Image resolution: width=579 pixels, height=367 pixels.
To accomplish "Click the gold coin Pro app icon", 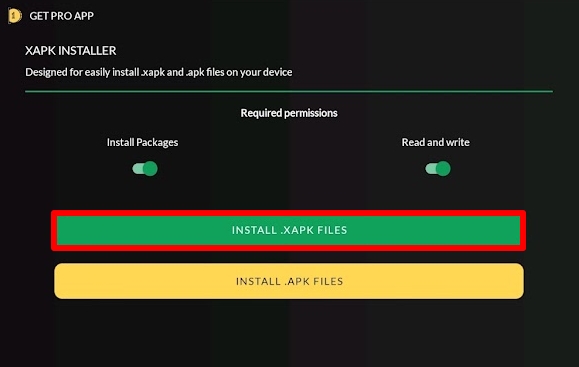I will point(15,16).
